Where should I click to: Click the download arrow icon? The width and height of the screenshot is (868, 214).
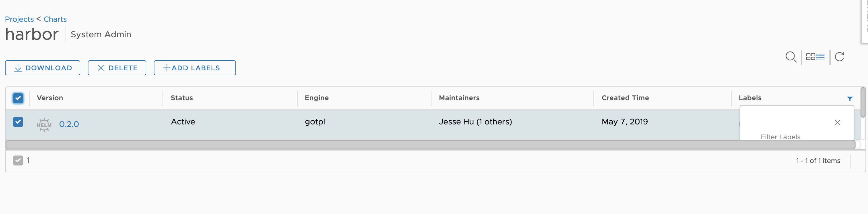[x=17, y=67]
